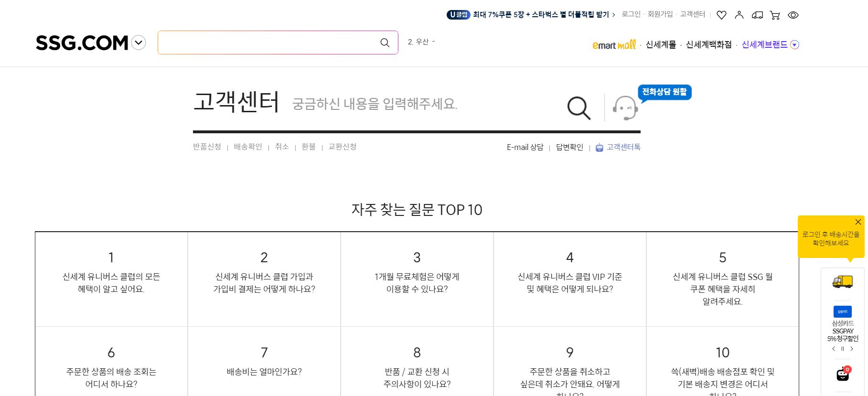Expand the 신세계브랜드 dropdown arrow
Viewport: 868px width, 396px height.
795,44
